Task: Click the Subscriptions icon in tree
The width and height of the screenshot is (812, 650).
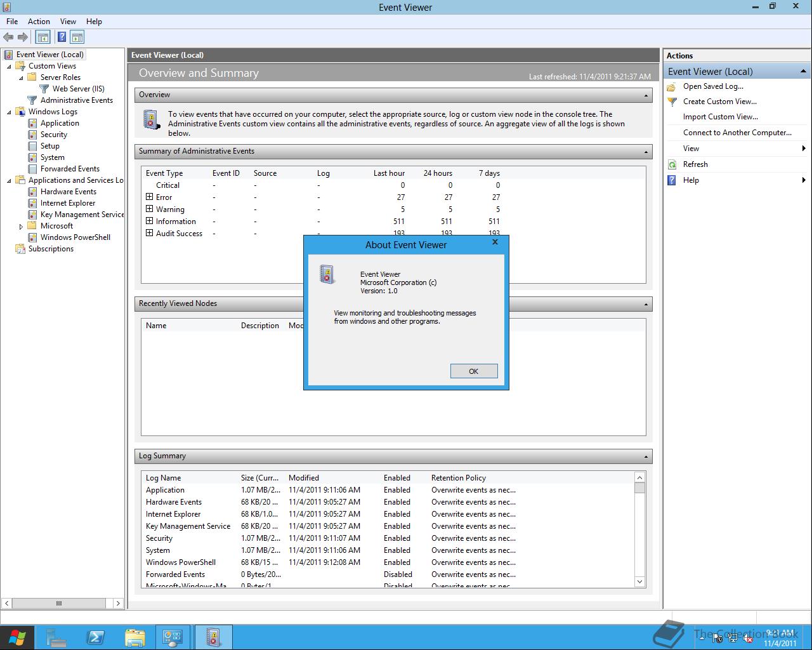Action: tap(20, 249)
